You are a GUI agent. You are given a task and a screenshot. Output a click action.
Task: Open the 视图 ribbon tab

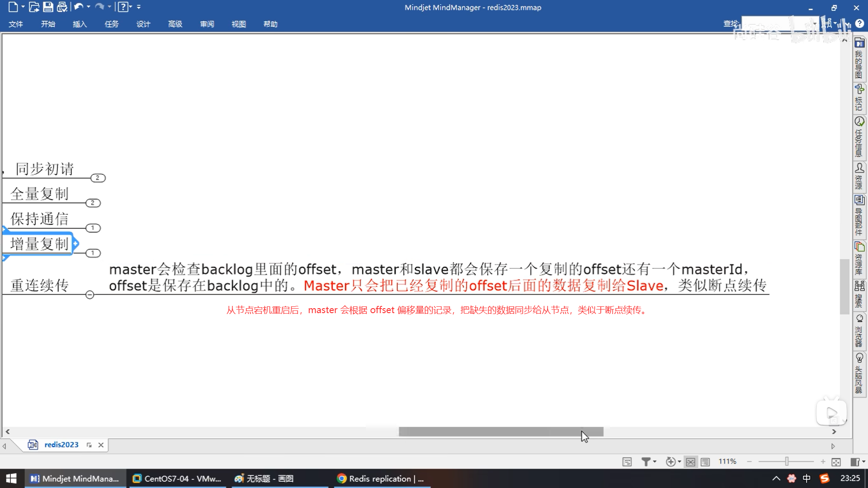pyautogui.click(x=238, y=24)
